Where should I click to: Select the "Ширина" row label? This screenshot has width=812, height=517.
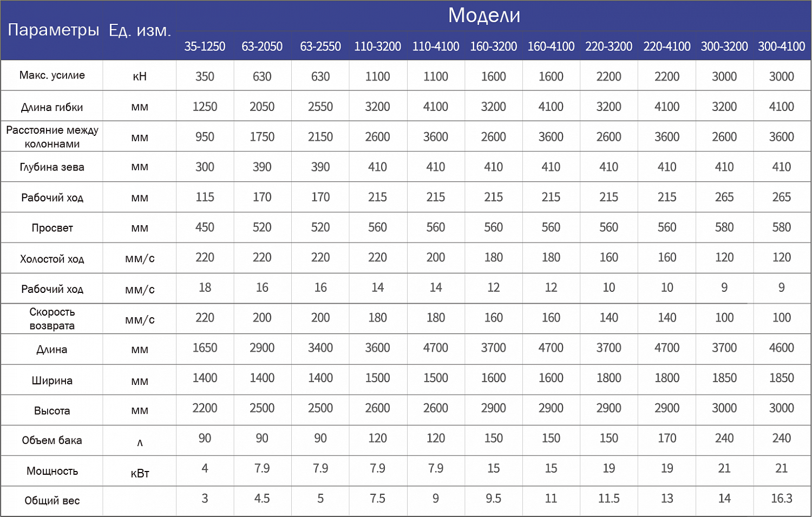[52, 381]
